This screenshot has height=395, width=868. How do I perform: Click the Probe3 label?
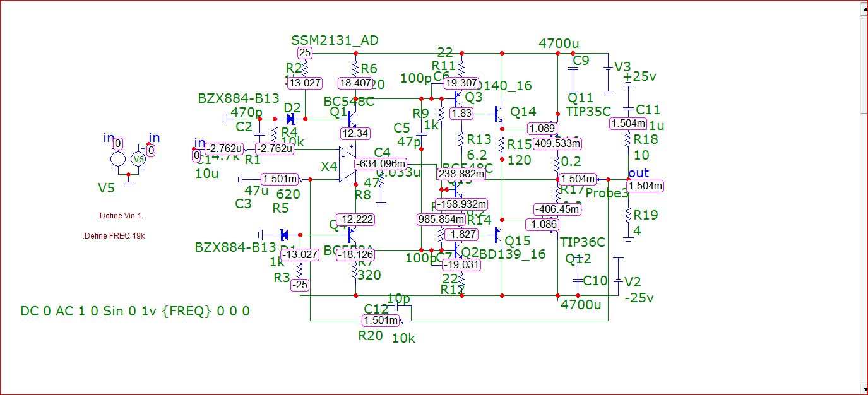(x=607, y=193)
